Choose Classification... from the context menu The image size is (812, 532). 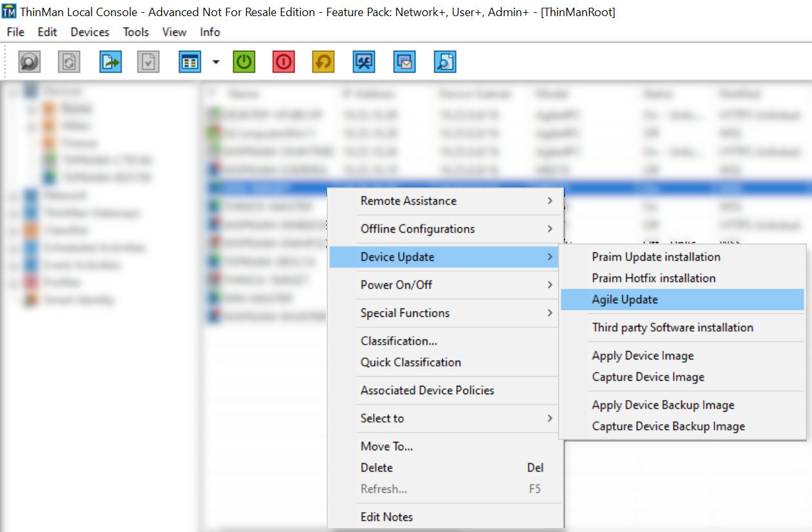(x=445, y=341)
